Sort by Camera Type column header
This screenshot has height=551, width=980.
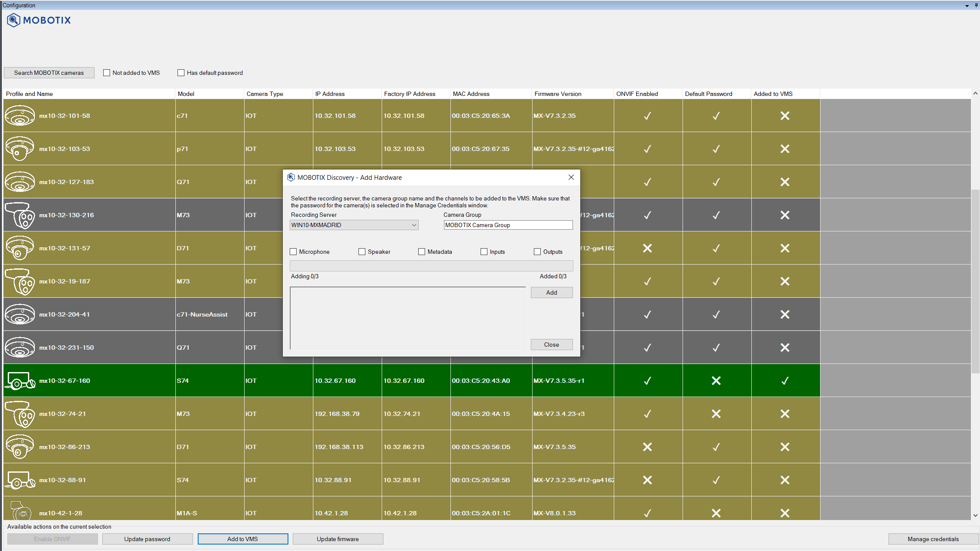(279, 94)
